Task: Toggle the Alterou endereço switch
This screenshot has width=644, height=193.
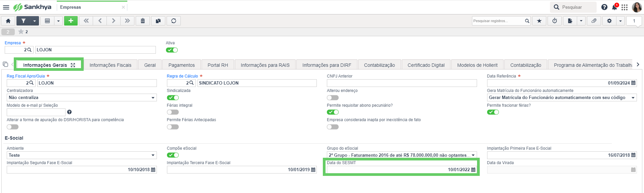Action: 333,98
